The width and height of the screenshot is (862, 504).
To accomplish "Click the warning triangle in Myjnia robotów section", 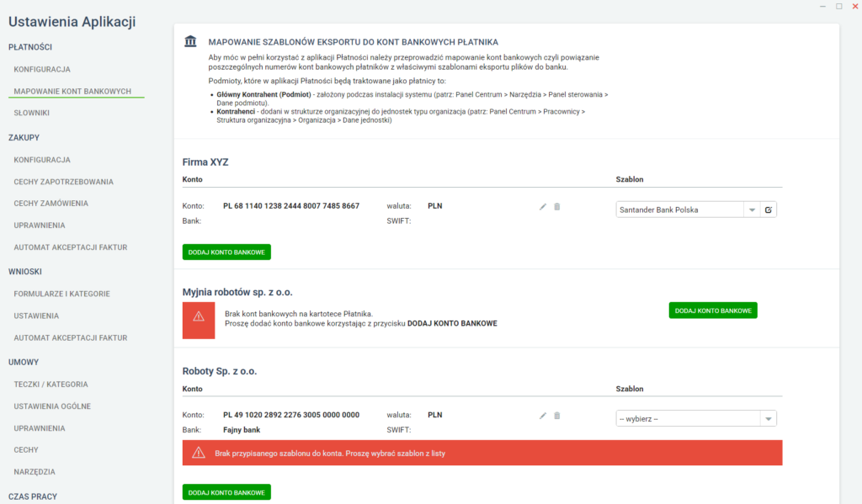I will point(199,316).
